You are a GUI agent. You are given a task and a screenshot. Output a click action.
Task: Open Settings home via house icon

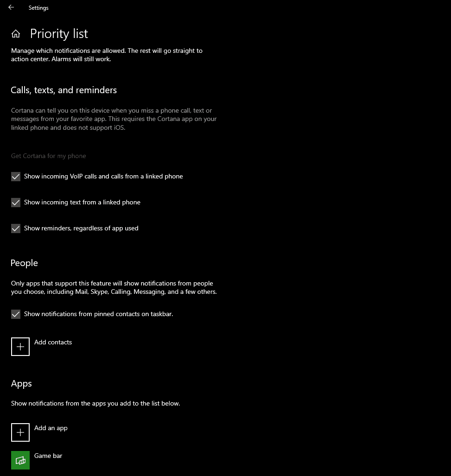pyautogui.click(x=16, y=34)
